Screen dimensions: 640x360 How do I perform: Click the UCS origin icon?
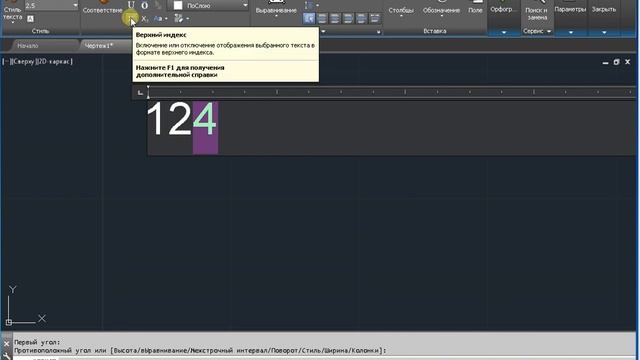tap(9, 322)
